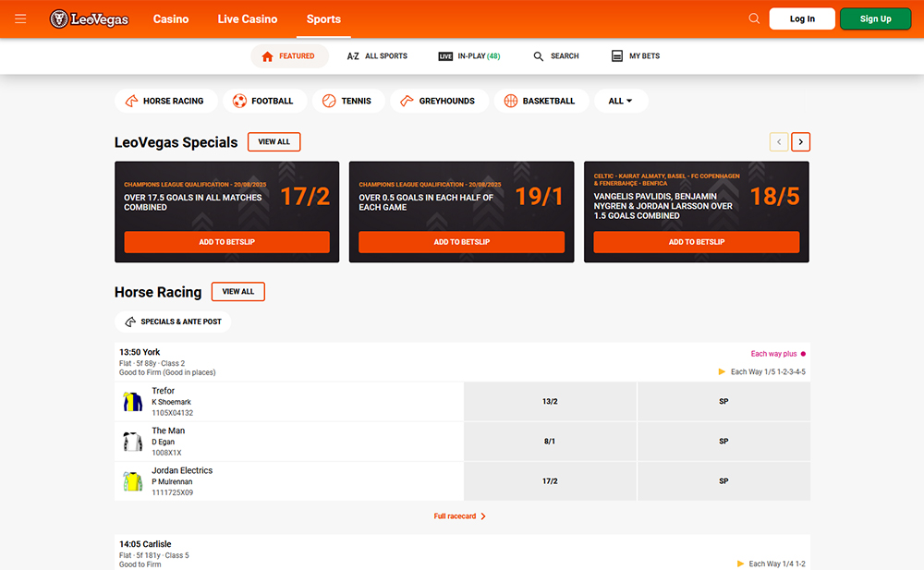Open the My Bets page
Screen dimensions: 924x570
(636, 56)
